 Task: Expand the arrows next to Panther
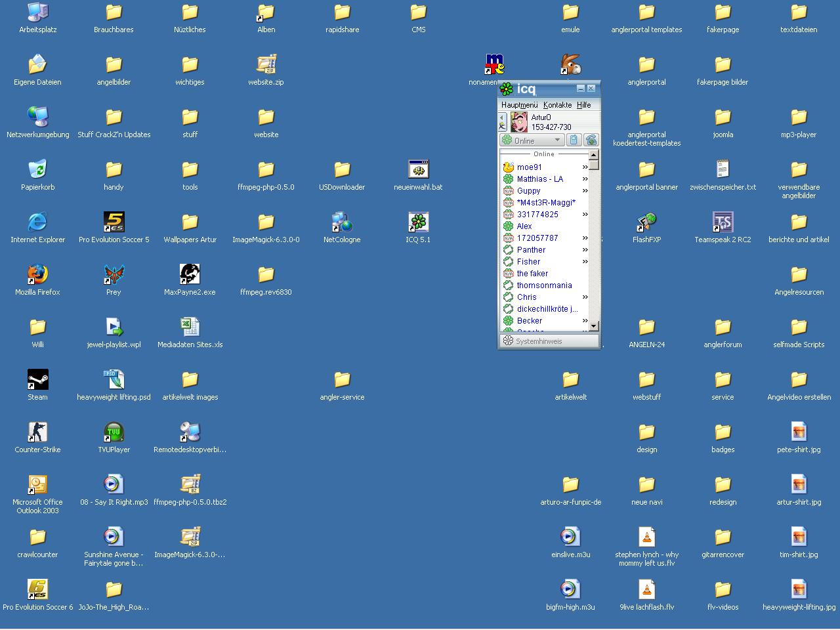coord(585,250)
